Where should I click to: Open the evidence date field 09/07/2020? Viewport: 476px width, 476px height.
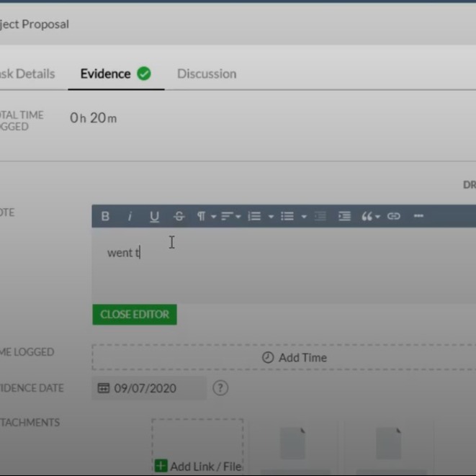click(x=149, y=388)
